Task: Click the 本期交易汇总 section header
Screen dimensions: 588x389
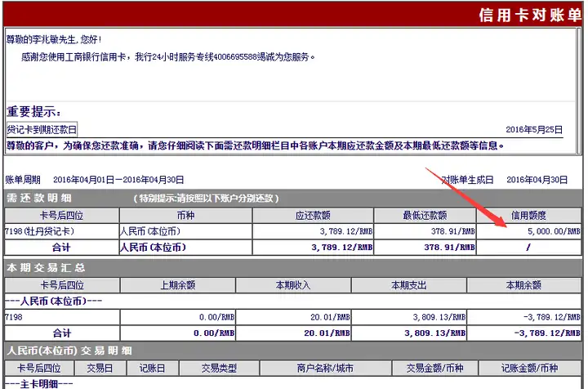Action: (x=46, y=268)
